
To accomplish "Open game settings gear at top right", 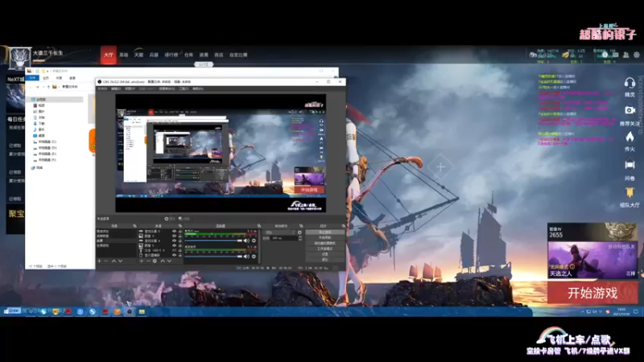I will 636,55.
